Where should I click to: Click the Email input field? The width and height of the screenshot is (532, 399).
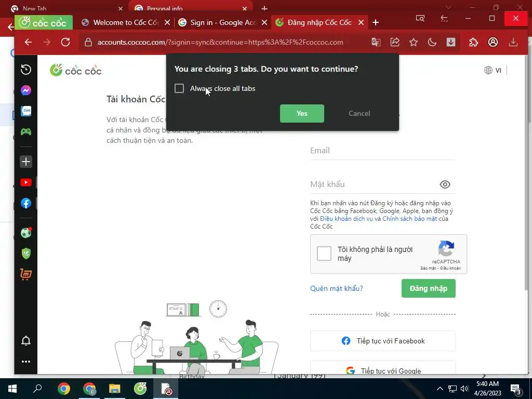383,151
